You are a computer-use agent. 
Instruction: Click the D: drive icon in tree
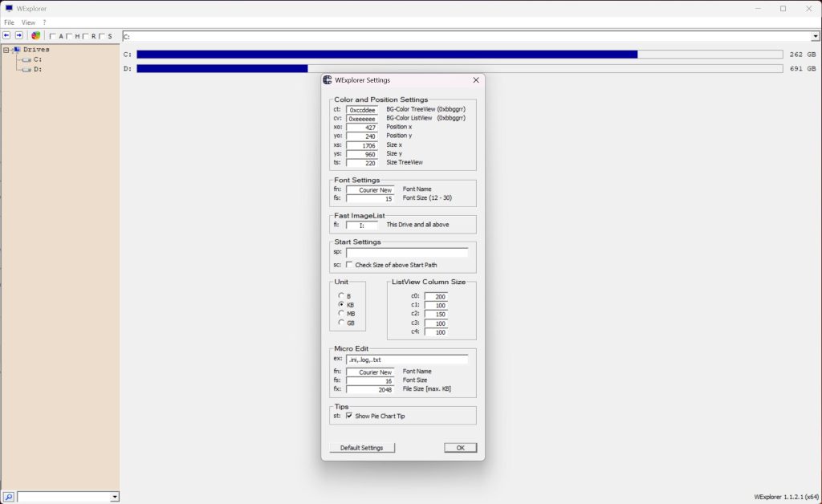26,69
